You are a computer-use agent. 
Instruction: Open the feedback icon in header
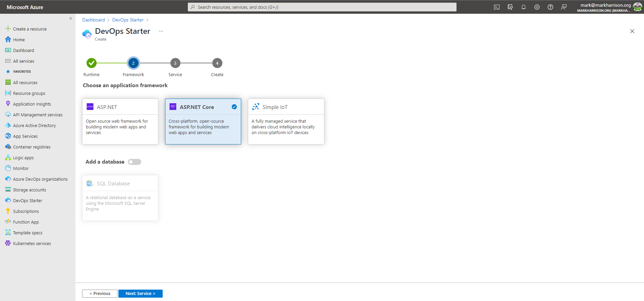coord(564,7)
